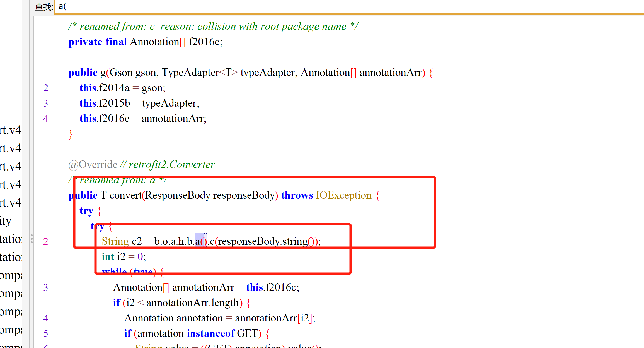Click 'this.f2014a = gson;' line
Image resolution: width=644 pixels, height=348 pixels.
[x=122, y=88]
